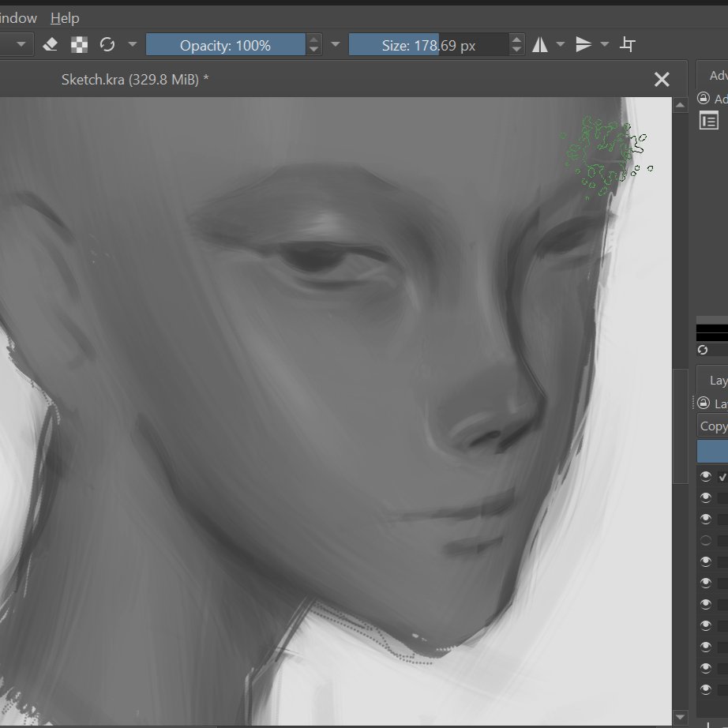The image size is (728, 728).
Task: Show the layer with the dimmed eye icon
Action: coord(706,540)
